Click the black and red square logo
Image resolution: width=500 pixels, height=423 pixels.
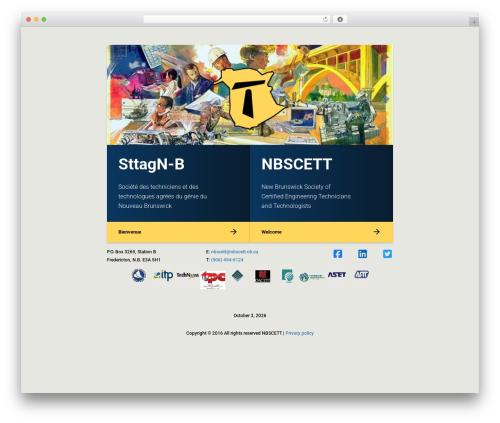point(263,276)
